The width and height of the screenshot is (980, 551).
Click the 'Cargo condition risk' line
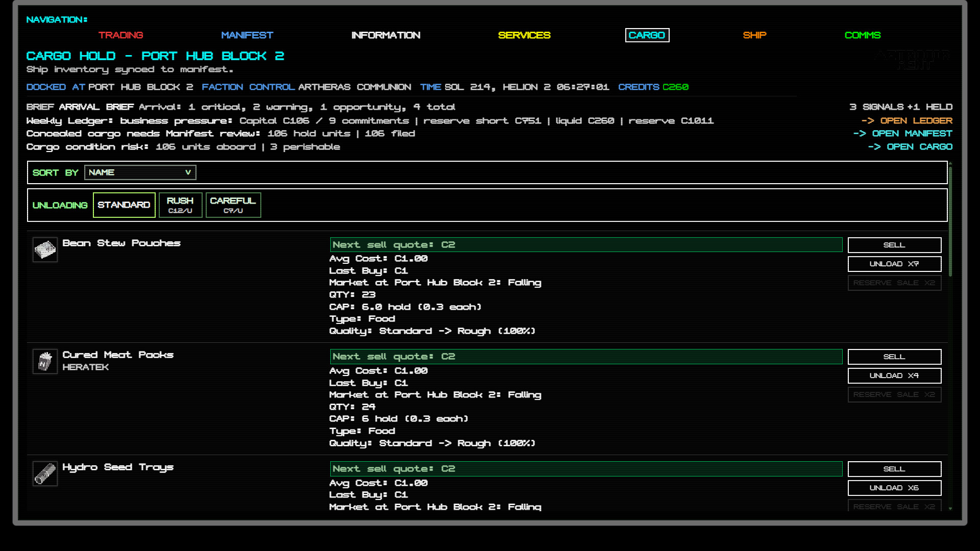183,146
